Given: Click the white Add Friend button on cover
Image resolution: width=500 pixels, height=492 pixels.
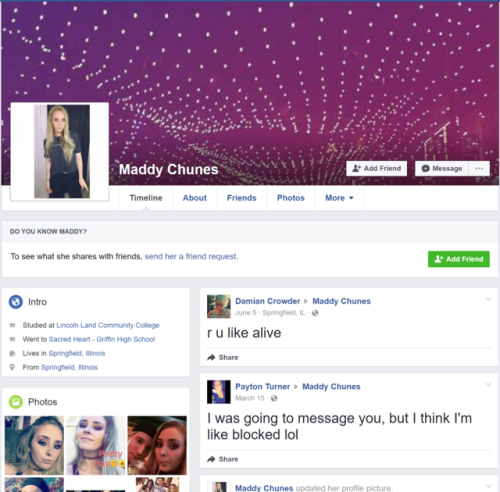Looking at the screenshot, I should [x=377, y=169].
